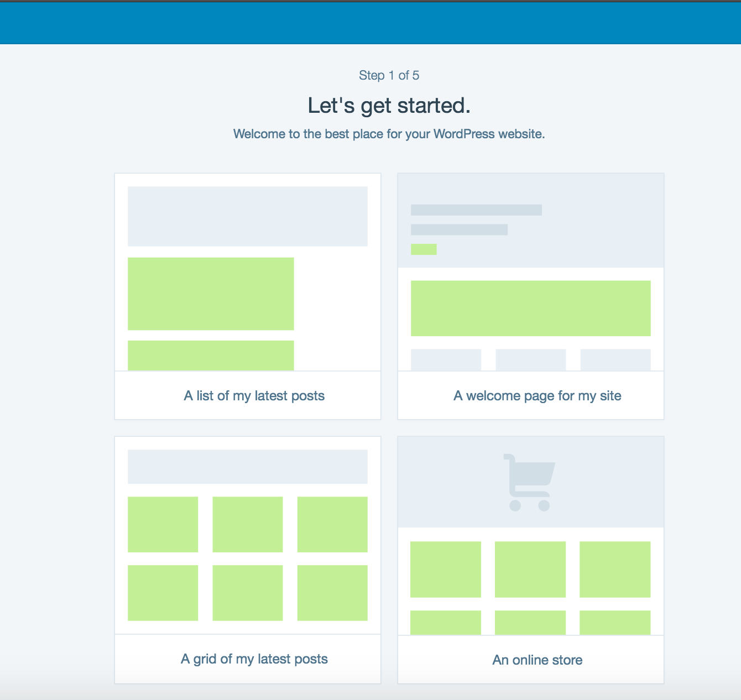Click the wide green banner in welcome page preview
This screenshot has width=741, height=700.
(530, 309)
